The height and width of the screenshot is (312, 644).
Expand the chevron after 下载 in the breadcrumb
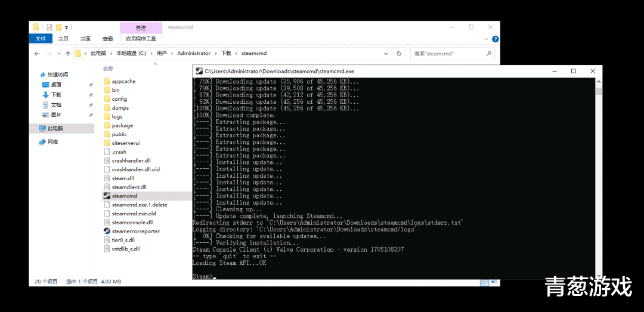237,54
